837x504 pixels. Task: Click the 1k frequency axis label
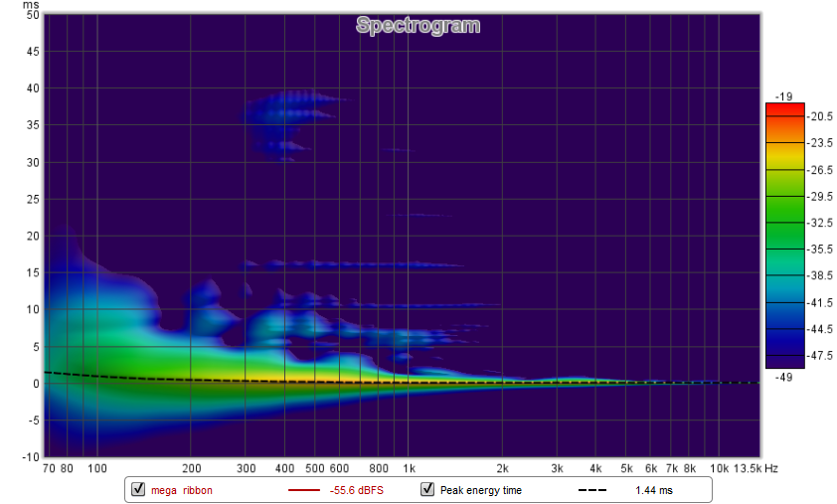[x=409, y=468]
